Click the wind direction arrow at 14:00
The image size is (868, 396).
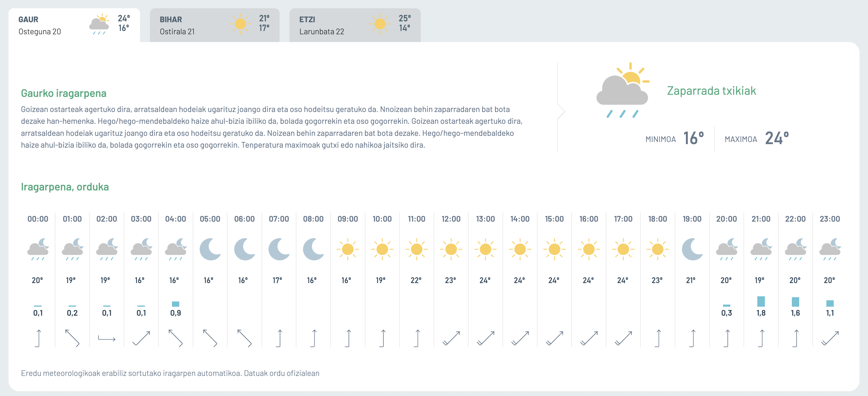pyautogui.click(x=520, y=338)
